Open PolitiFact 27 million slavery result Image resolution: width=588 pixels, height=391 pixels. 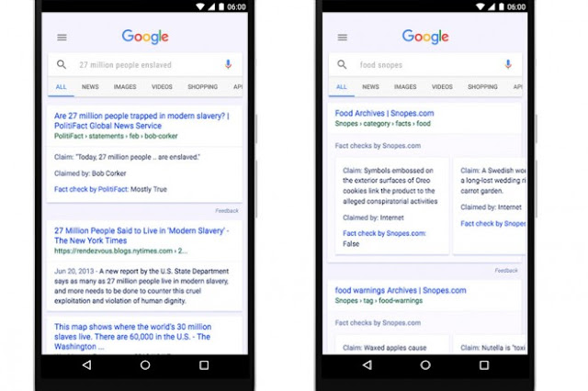tap(141, 120)
